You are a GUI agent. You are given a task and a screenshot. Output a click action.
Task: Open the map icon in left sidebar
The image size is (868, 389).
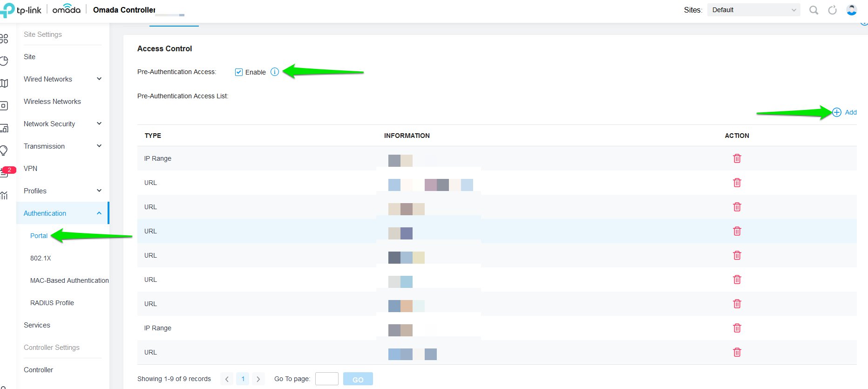pyautogui.click(x=4, y=83)
